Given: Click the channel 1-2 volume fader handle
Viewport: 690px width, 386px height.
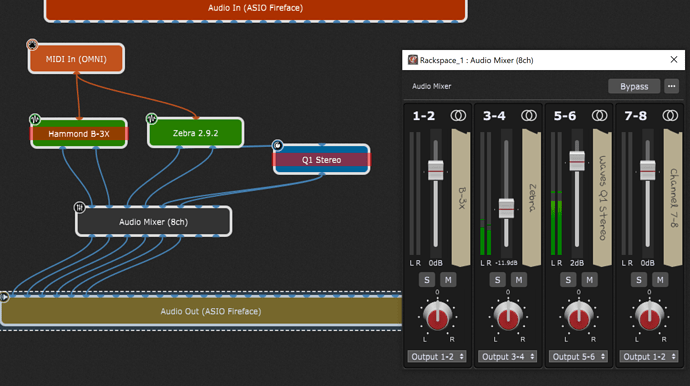Looking at the screenshot, I should pos(436,171).
